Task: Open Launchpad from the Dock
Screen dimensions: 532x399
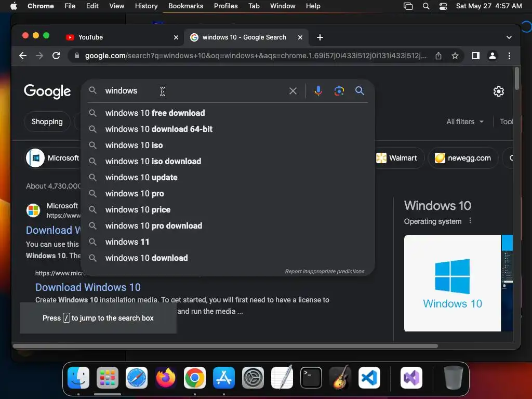Action: [108, 378]
